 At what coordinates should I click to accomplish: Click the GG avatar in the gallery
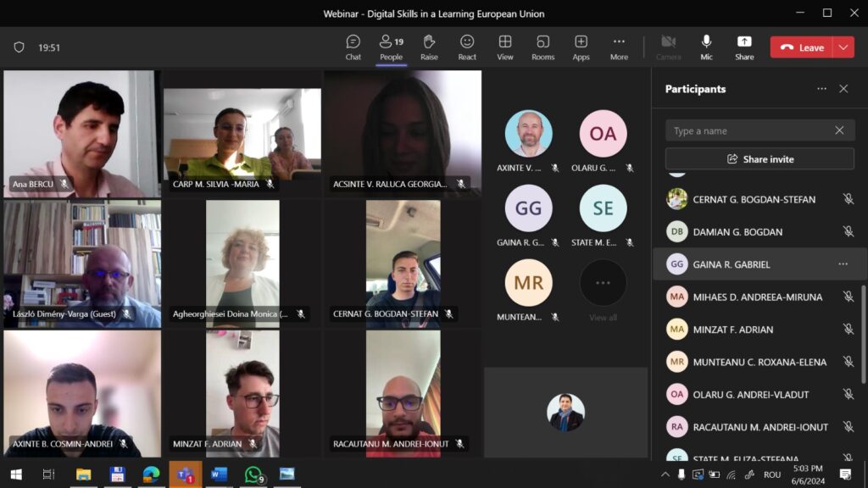pos(529,208)
